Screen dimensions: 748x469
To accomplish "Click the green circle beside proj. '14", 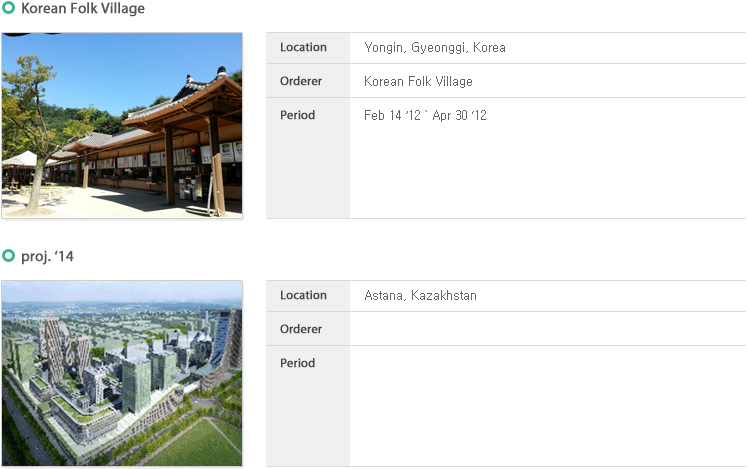I will [x=9, y=256].
